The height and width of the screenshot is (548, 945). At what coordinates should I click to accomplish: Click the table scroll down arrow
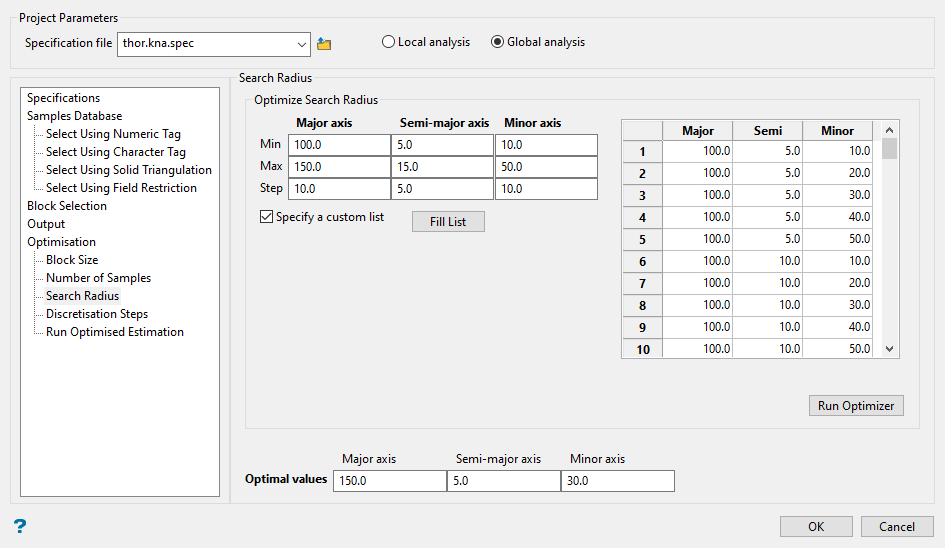[889, 349]
